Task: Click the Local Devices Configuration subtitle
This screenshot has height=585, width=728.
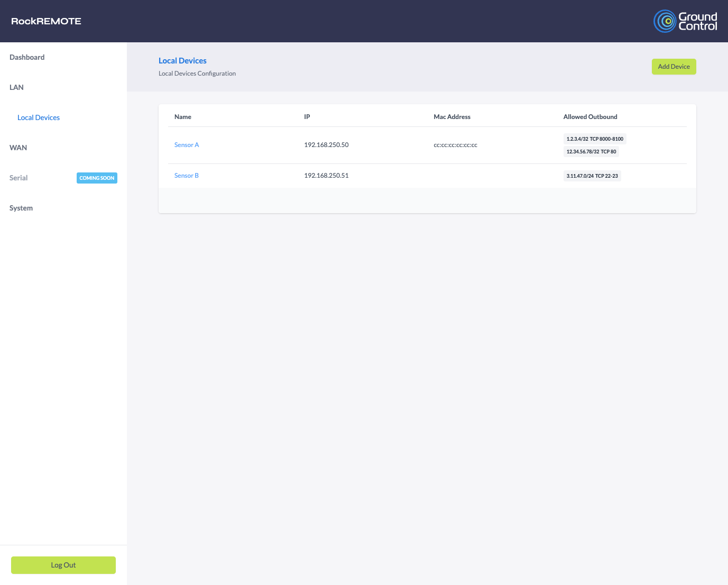Action: (x=197, y=74)
